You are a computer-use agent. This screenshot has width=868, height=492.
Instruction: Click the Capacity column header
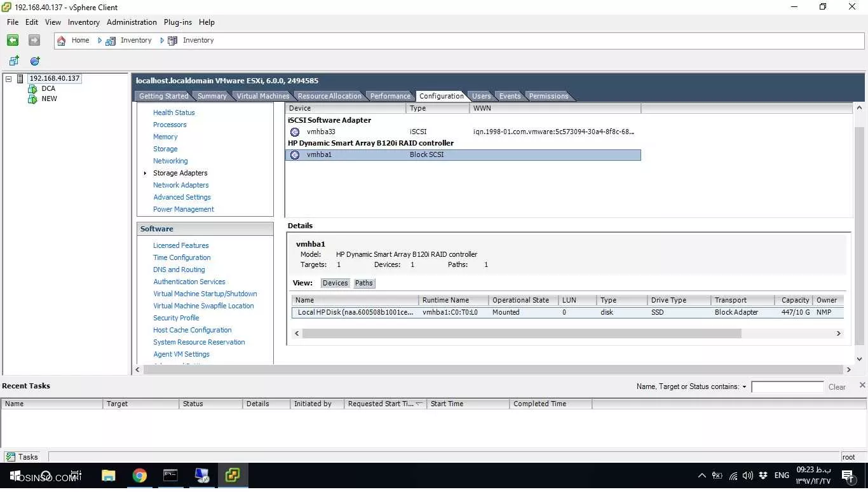794,300
